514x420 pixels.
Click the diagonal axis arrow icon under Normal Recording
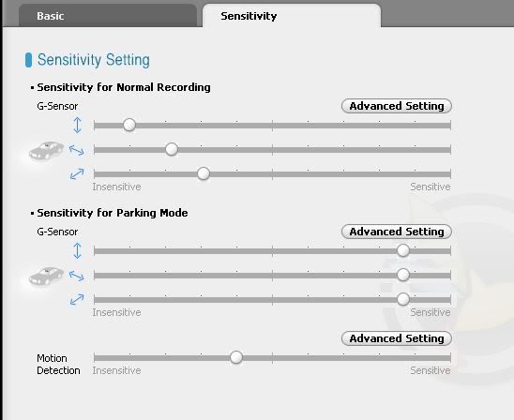point(77,174)
